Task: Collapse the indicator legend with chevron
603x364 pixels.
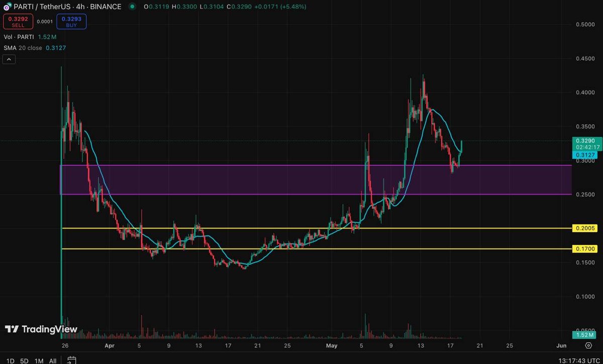Action: (x=9, y=59)
